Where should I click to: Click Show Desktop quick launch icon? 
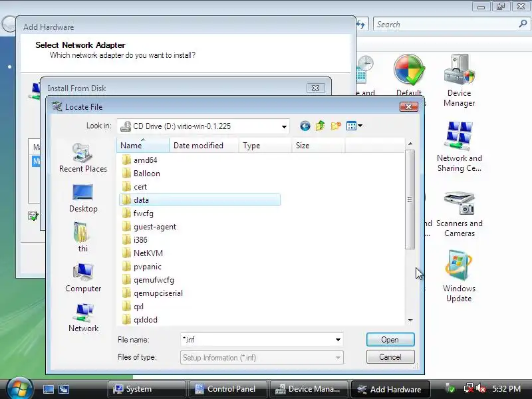click(x=48, y=389)
